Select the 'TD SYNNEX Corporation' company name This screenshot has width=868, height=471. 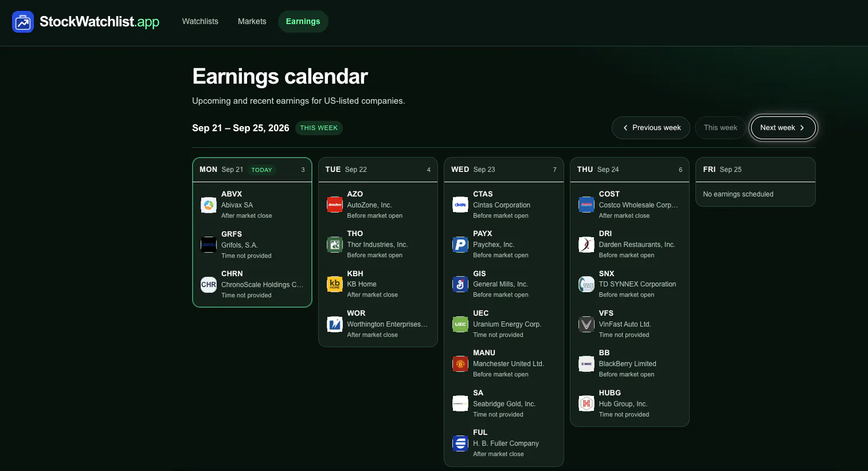(x=638, y=284)
